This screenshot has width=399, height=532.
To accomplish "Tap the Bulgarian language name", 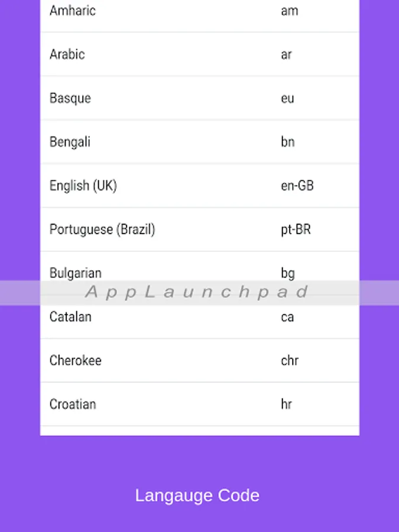I will click(x=75, y=273).
